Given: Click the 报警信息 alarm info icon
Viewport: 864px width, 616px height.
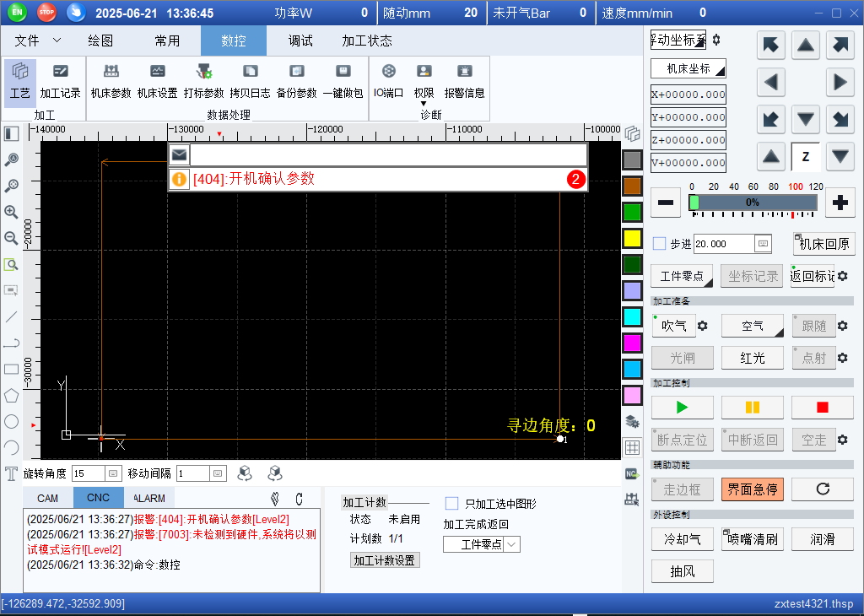Looking at the screenshot, I should pyautogui.click(x=464, y=80).
